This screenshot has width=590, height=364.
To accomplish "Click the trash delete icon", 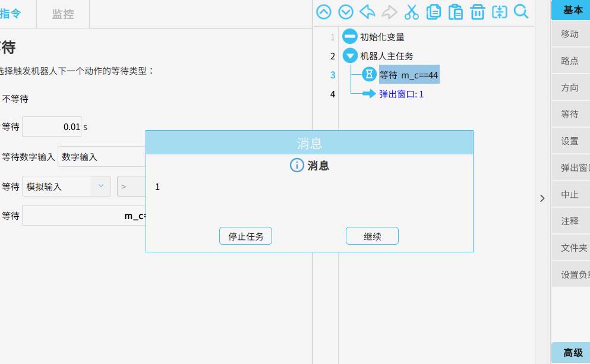I will click(x=477, y=11).
